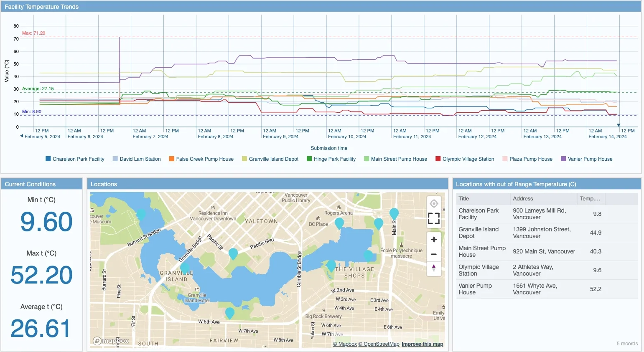Click the map pitch toggle arrows icon
Screen dimensions: 644x352
click(x=433, y=269)
